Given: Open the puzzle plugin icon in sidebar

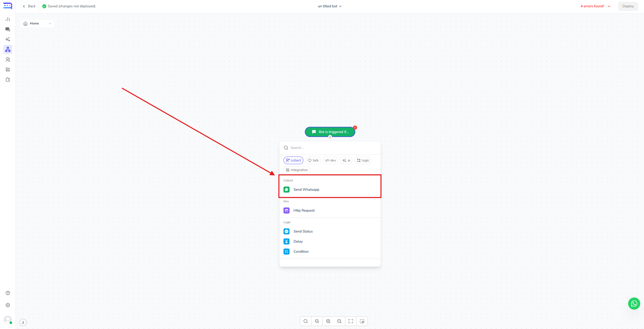Looking at the screenshot, I should point(8,80).
